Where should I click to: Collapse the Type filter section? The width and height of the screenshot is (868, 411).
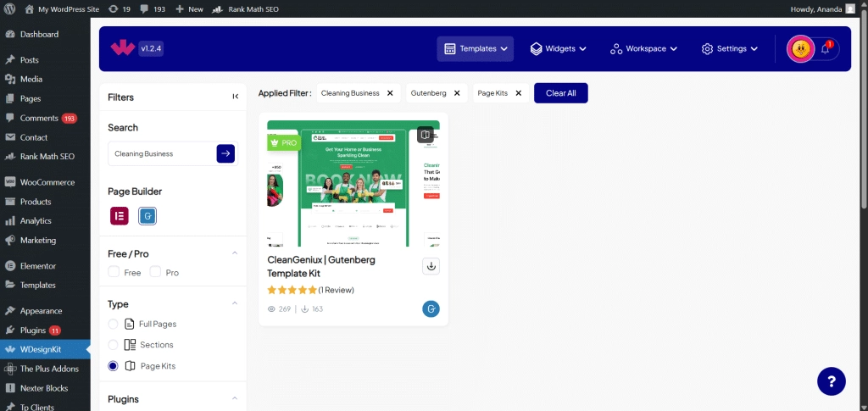click(235, 303)
